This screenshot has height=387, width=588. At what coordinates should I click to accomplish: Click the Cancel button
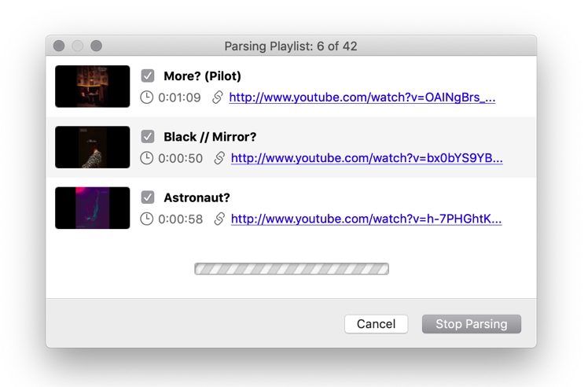(376, 324)
